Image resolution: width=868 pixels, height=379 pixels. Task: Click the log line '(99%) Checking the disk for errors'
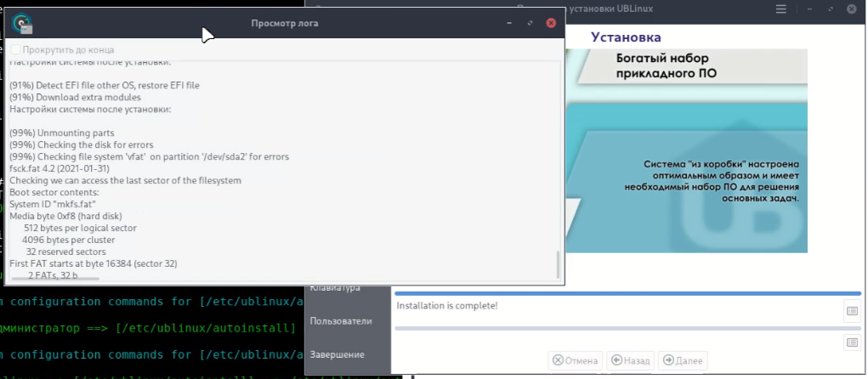[82, 145]
